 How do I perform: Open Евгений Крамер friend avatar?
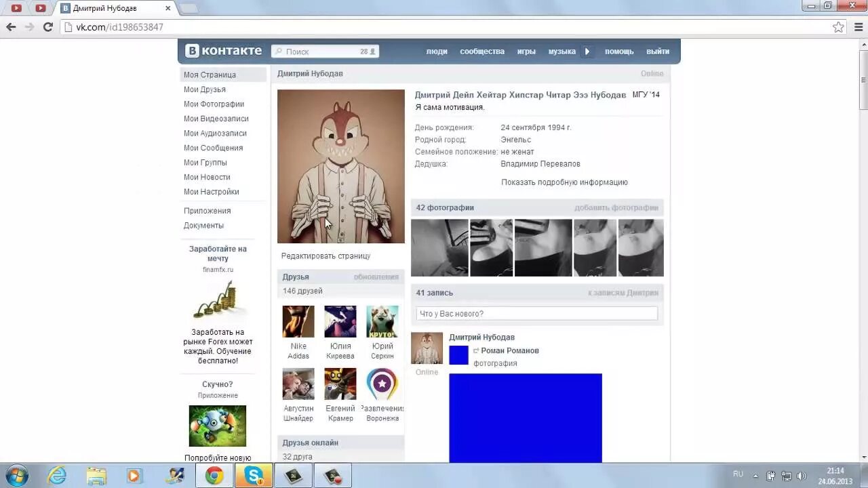[x=340, y=384]
